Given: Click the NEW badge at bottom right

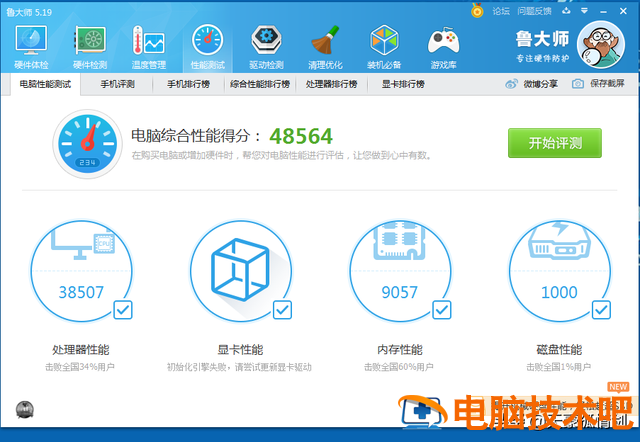Looking at the screenshot, I should click(x=618, y=387).
